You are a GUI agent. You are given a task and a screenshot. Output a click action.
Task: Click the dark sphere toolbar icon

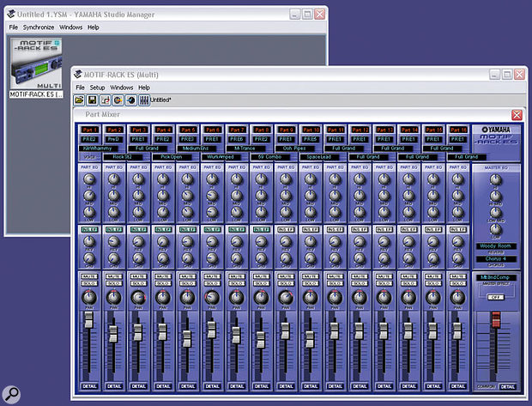[x=131, y=100]
